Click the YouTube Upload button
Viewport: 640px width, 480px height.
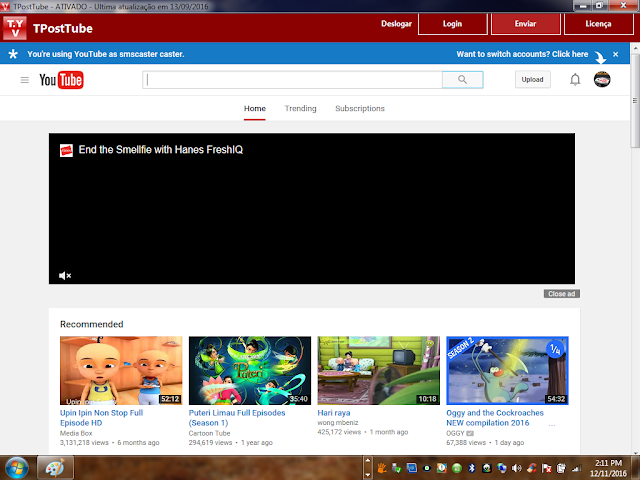point(533,80)
